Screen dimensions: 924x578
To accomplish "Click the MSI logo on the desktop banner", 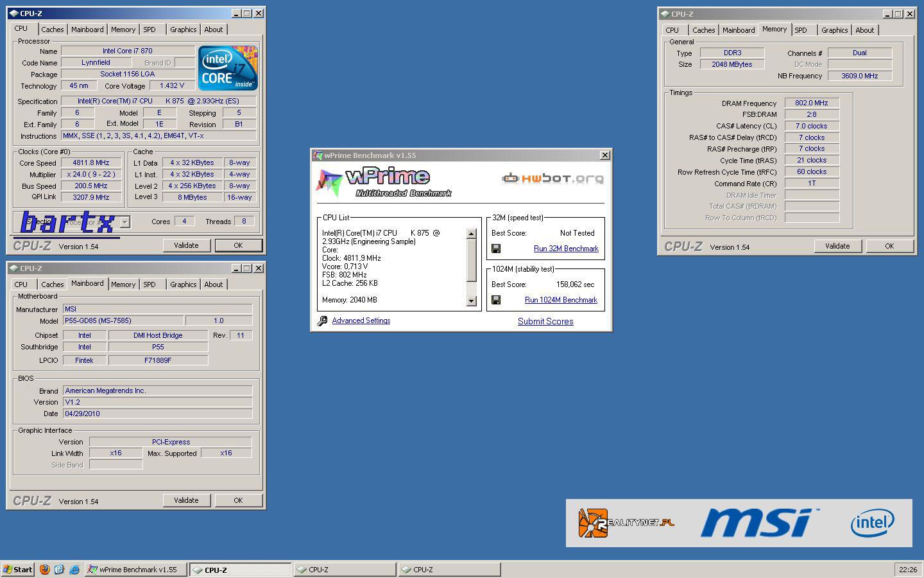I will 759,523.
